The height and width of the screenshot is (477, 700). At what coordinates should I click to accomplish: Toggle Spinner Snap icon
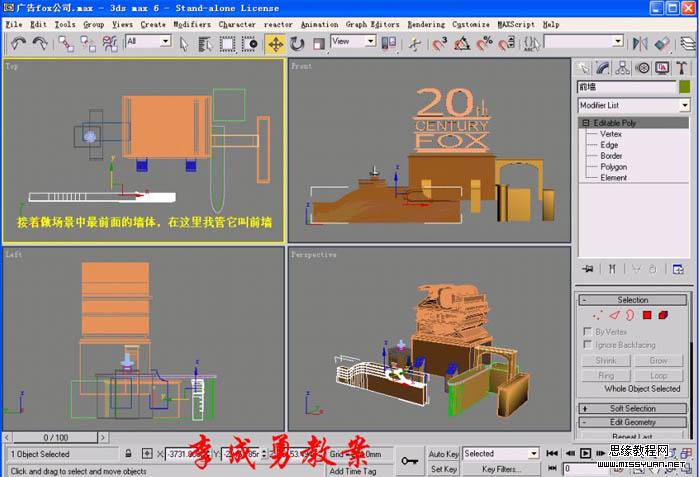(506, 44)
